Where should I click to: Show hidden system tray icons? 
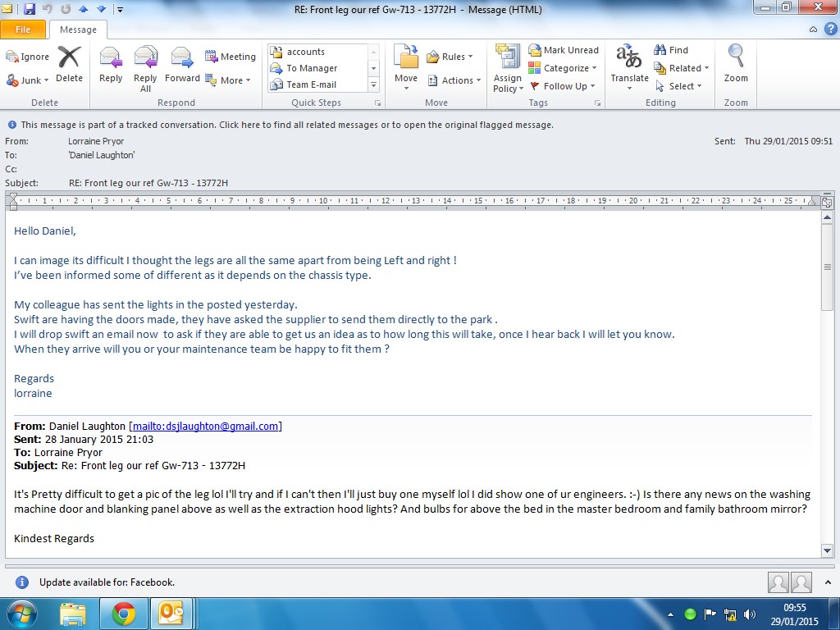coord(670,614)
